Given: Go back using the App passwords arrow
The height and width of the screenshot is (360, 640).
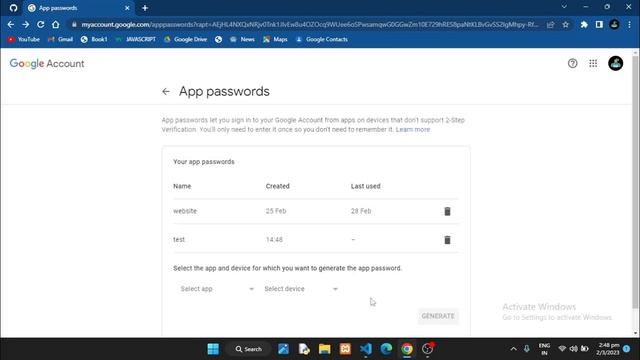Looking at the screenshot, I should point(166,91).
